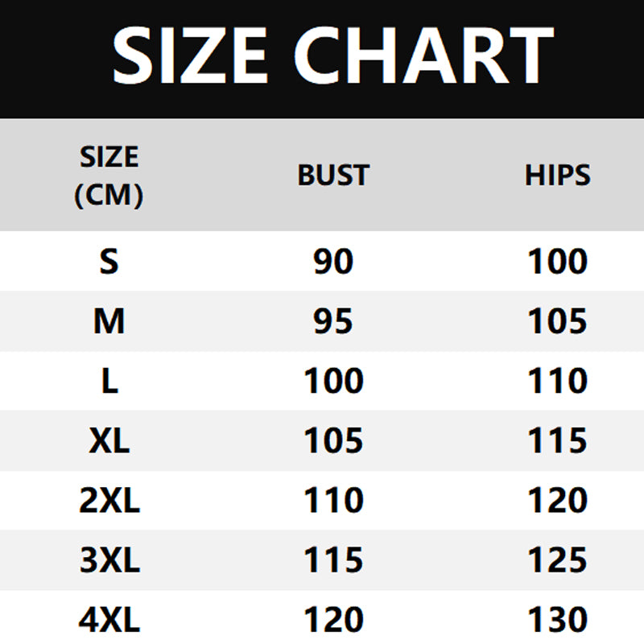Screen dimensions: 644x644
Task: Select the XL size row label
Action: pos(109,440)
